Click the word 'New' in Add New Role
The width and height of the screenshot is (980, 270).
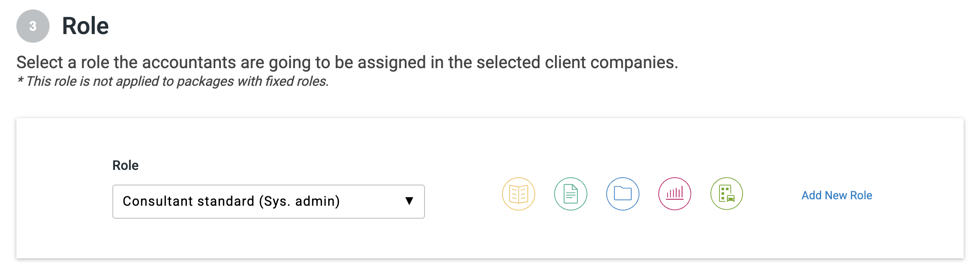point(836,195)
